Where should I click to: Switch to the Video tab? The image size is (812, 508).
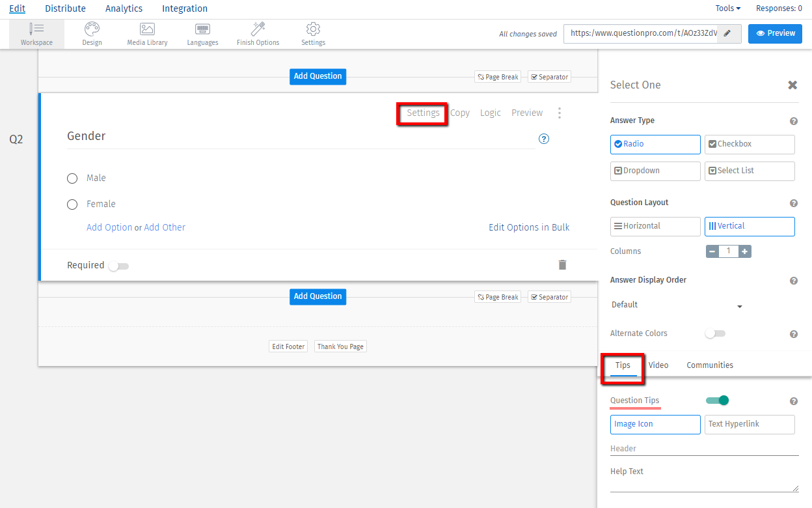[658, 365]
